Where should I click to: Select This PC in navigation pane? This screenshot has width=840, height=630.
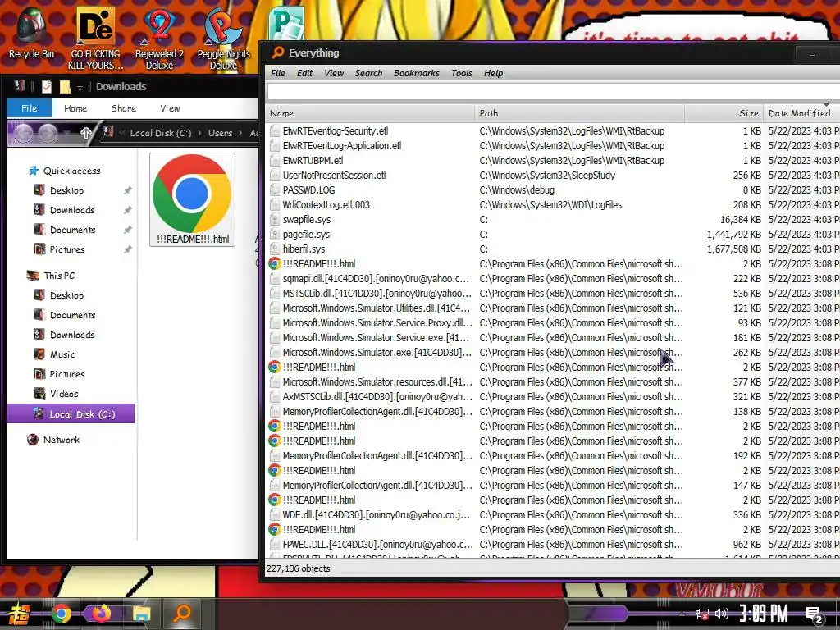pyautogui.click(x=59, y=276)
